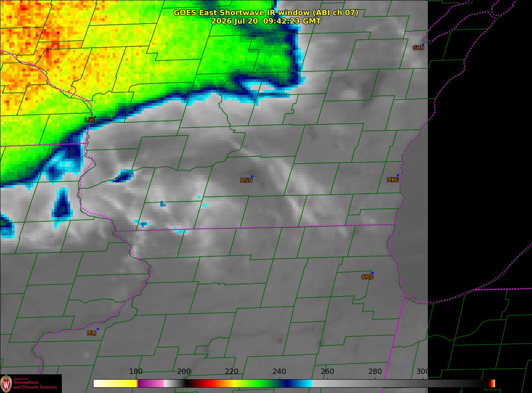Click the GOES East Shortwave IR title
The height and width of the screenshot is (393, 532).
(266, 13)
